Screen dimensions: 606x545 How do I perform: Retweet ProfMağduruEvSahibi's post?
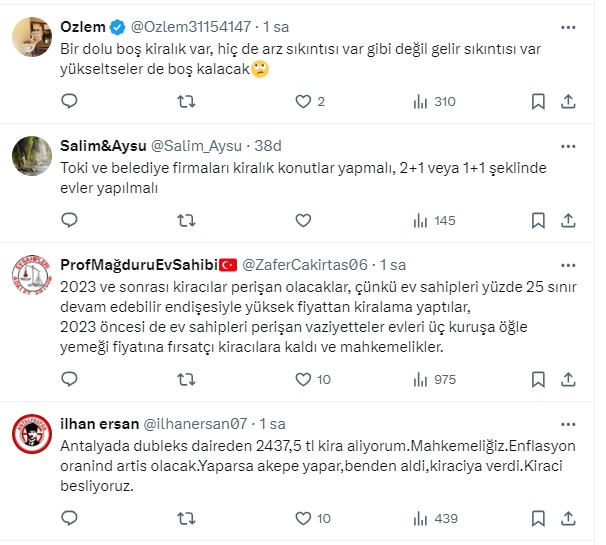click(186, 379)
